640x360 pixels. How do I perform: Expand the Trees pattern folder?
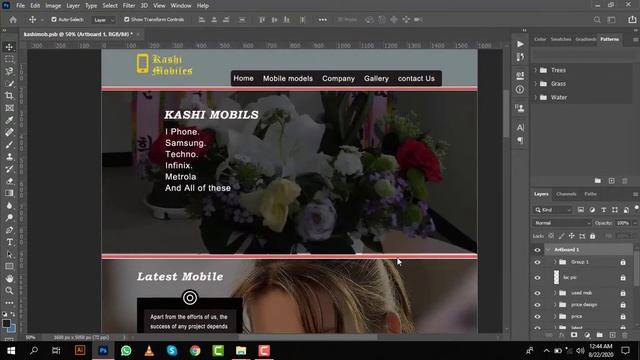536,70
